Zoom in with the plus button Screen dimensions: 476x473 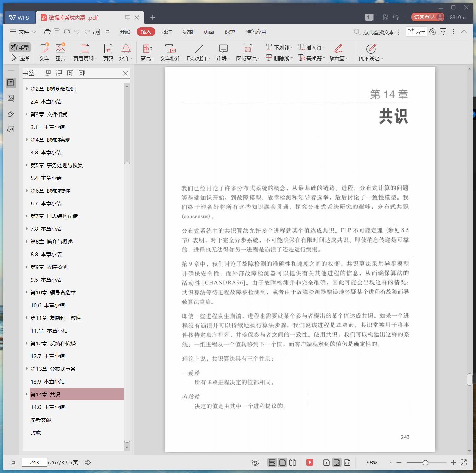[x=453, y=463]
